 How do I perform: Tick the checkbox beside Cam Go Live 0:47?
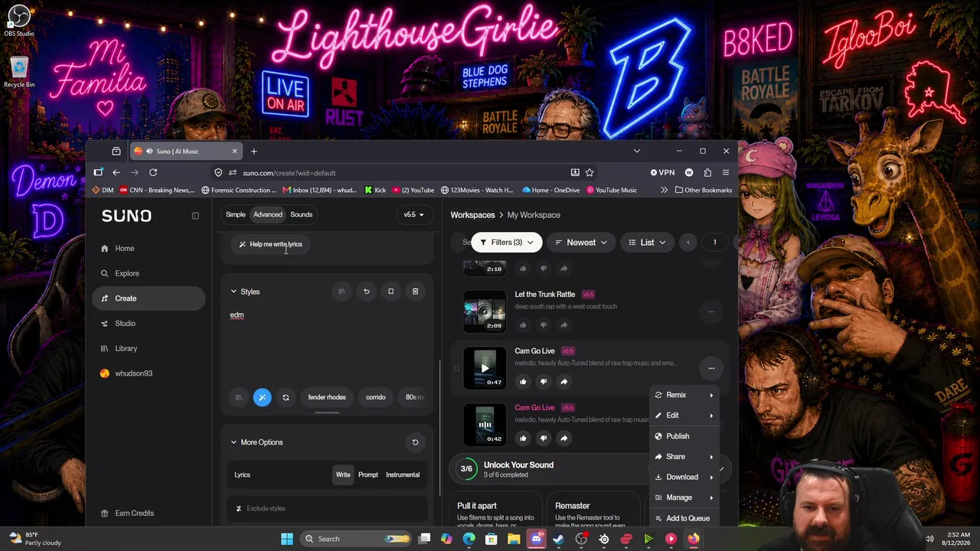457,368
